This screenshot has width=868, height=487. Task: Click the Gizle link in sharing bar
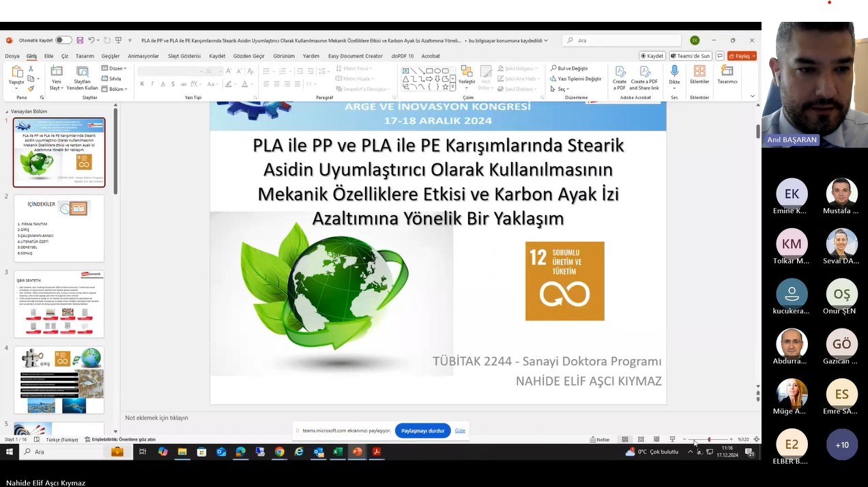point(460,431)
